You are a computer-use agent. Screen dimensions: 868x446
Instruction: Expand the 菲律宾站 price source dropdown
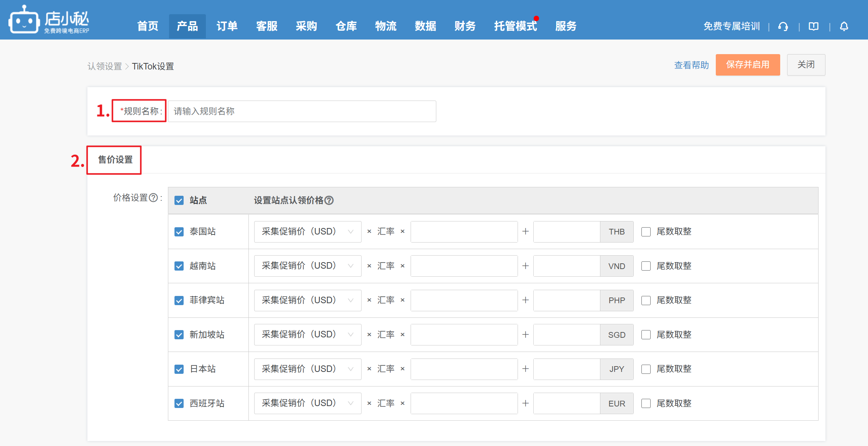tap(307, 300)
